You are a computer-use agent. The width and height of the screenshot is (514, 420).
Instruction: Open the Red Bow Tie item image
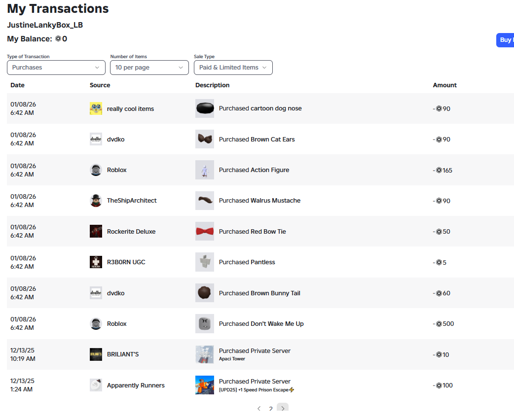pyautogui.click(x=205, y=231)
